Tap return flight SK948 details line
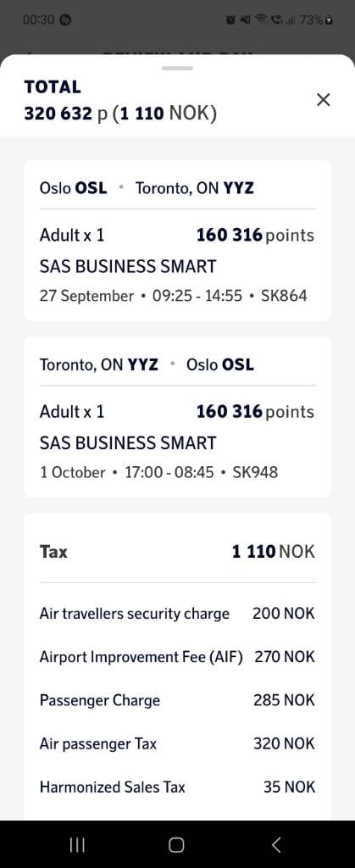Image resolution: width=355 pixels, height=868 pixels. (158, 472)
